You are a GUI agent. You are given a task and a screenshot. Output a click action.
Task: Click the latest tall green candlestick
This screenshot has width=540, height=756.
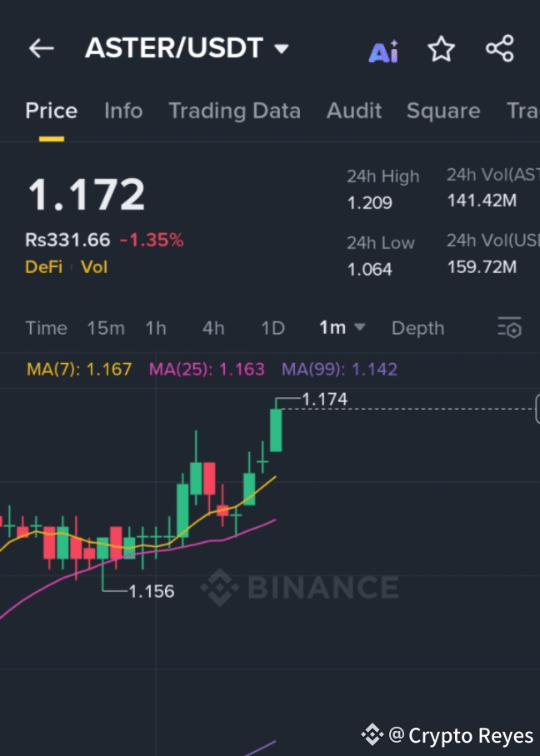coord(276,430)
